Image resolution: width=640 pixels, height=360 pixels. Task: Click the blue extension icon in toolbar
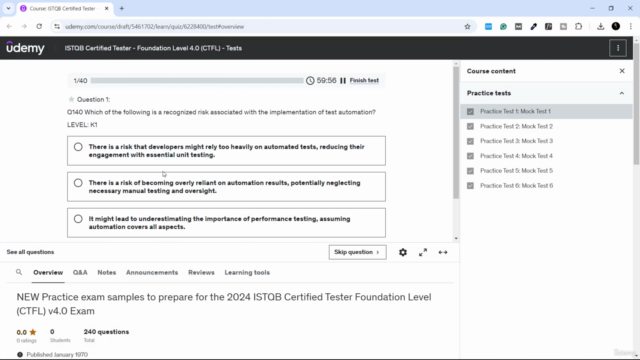point(488,27)
